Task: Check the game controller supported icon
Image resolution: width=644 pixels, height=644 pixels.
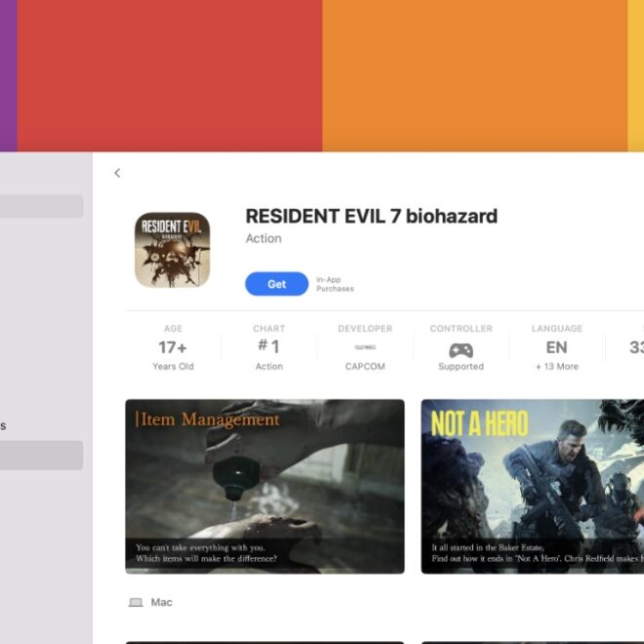Action: click(461, 350)
